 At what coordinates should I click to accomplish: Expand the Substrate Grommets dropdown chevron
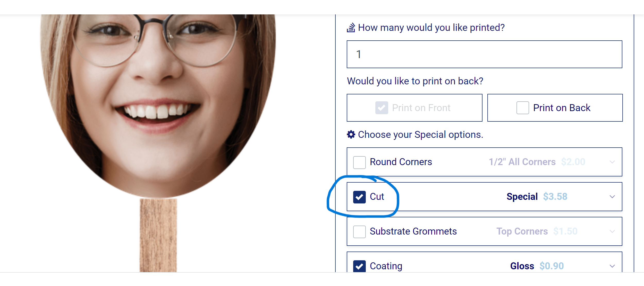(x=612, y=231)
